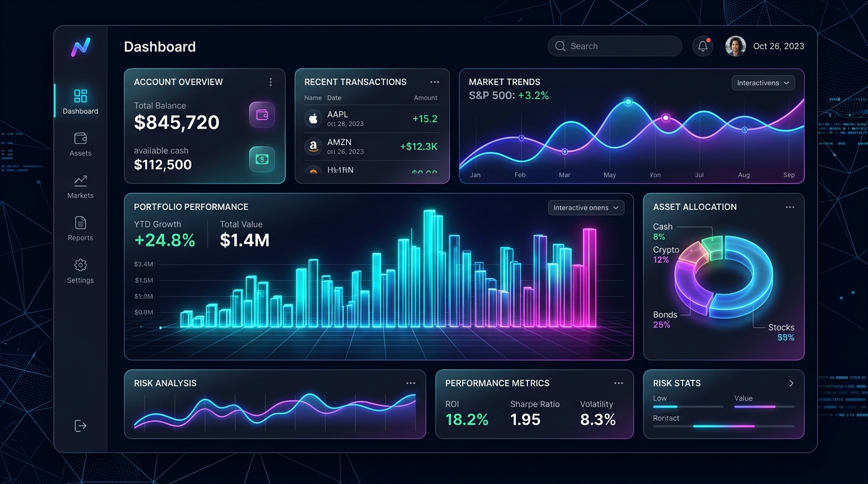Focus the Search field
This screenshot has width=868, height=484.
point(614,46)
